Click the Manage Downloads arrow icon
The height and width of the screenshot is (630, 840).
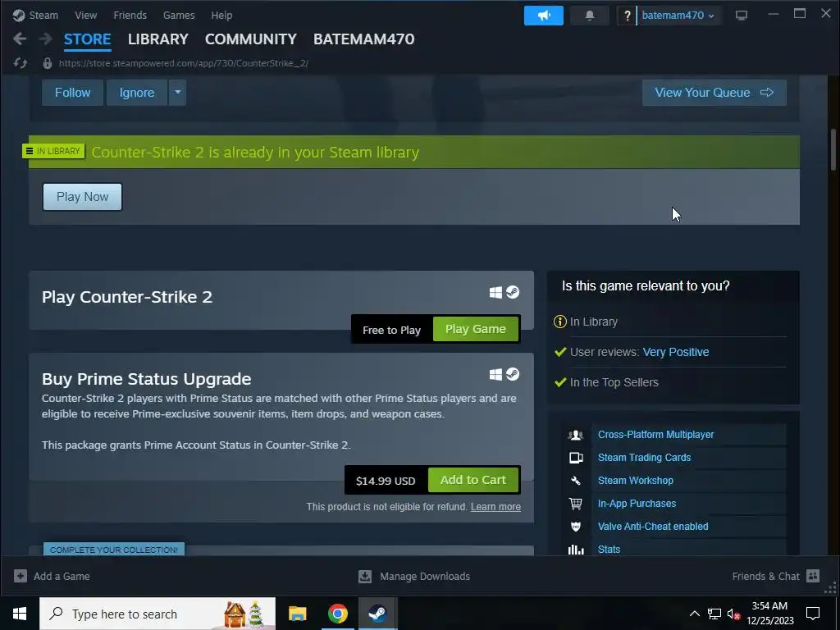(x=365, y=577)
